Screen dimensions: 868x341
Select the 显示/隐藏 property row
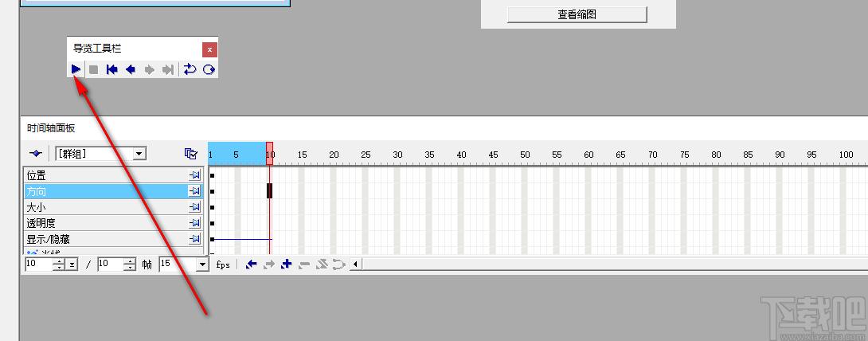pyautogui.click(x=114, y=239)
